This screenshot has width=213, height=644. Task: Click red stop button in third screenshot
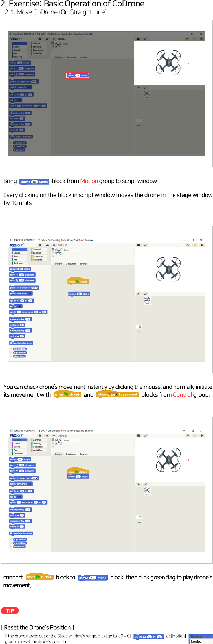pos(201,436)
